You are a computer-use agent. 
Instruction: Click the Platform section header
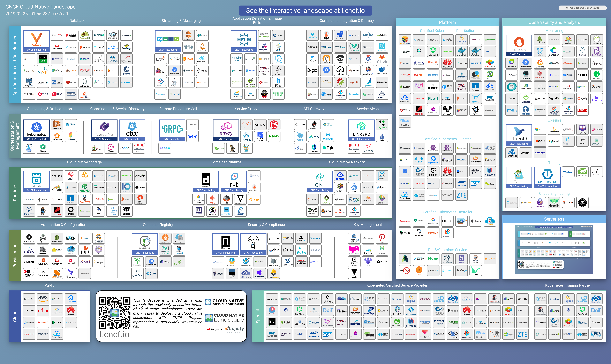pos(447,22)
